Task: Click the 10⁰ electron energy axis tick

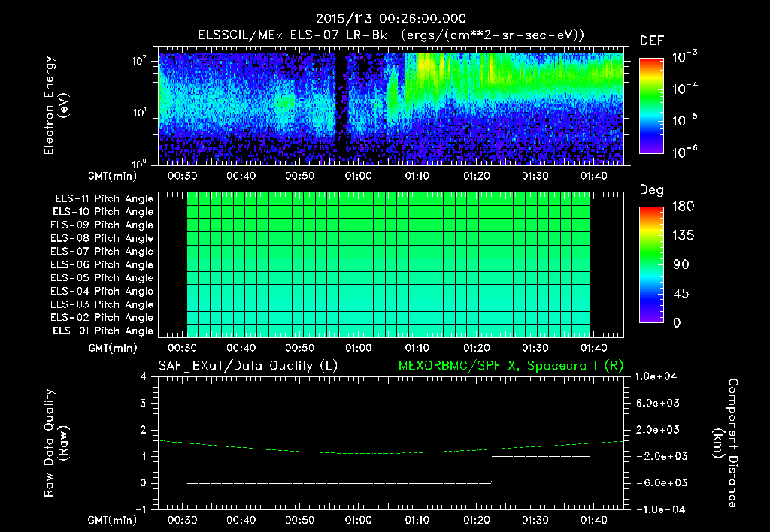Action: coord(140,163)
